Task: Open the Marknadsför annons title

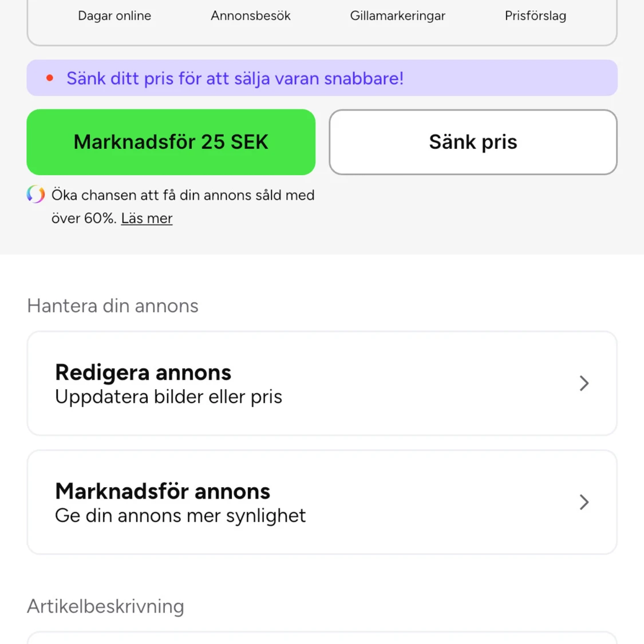Action: (163, 491)
